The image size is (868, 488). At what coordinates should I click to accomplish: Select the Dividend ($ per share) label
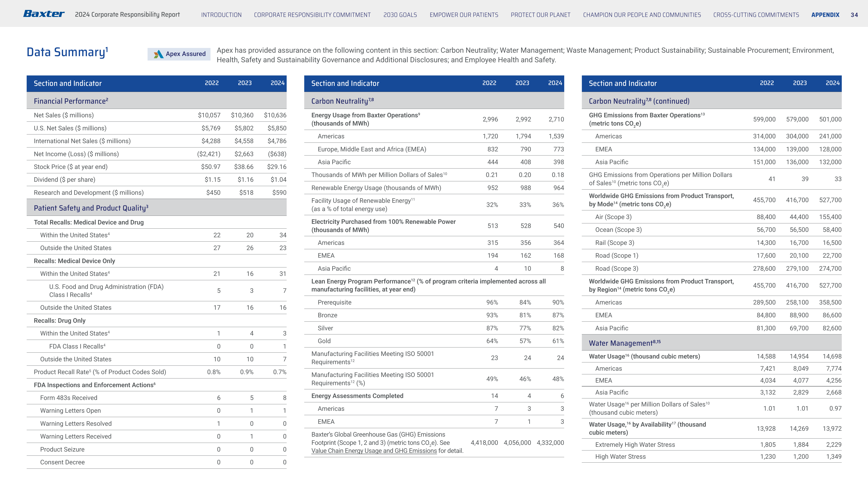click(64, 180)
